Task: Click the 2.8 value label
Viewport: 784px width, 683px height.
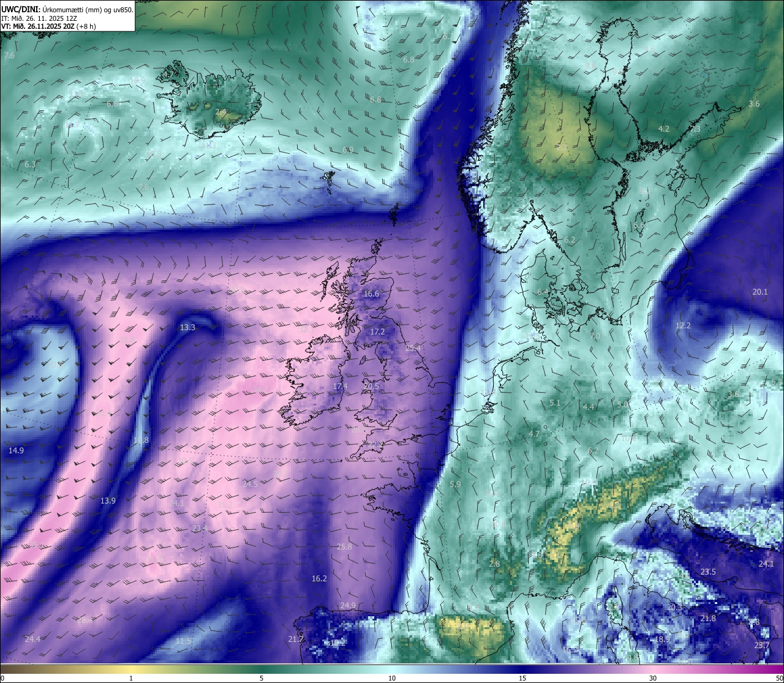Action: 494,564
